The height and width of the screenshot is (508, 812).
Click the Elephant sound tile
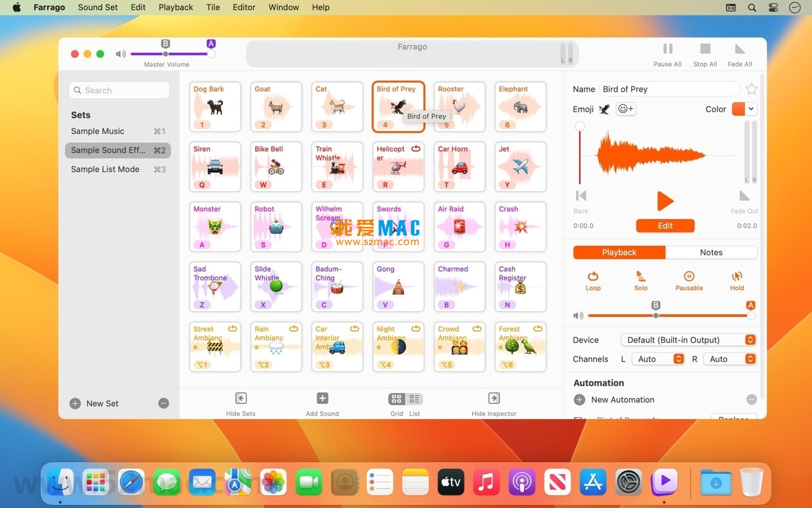click(x=520, y=107)
